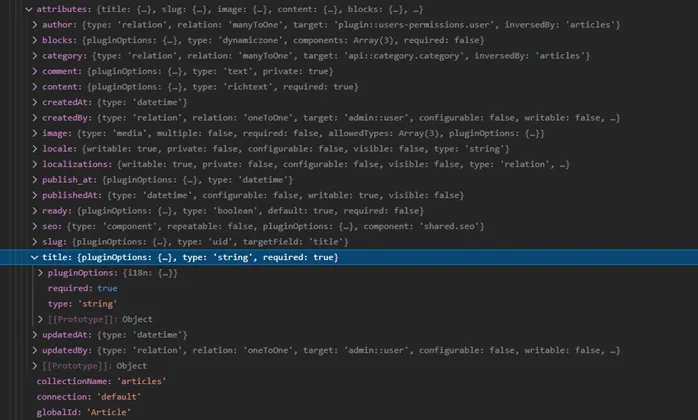Expand the publish_at attribute
This screenshot has height=420, width=698.
35,179
